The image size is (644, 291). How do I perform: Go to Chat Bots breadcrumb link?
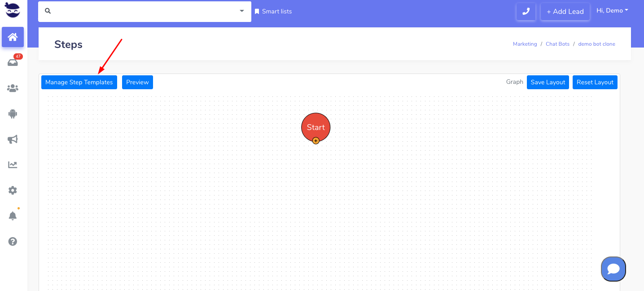557,44
